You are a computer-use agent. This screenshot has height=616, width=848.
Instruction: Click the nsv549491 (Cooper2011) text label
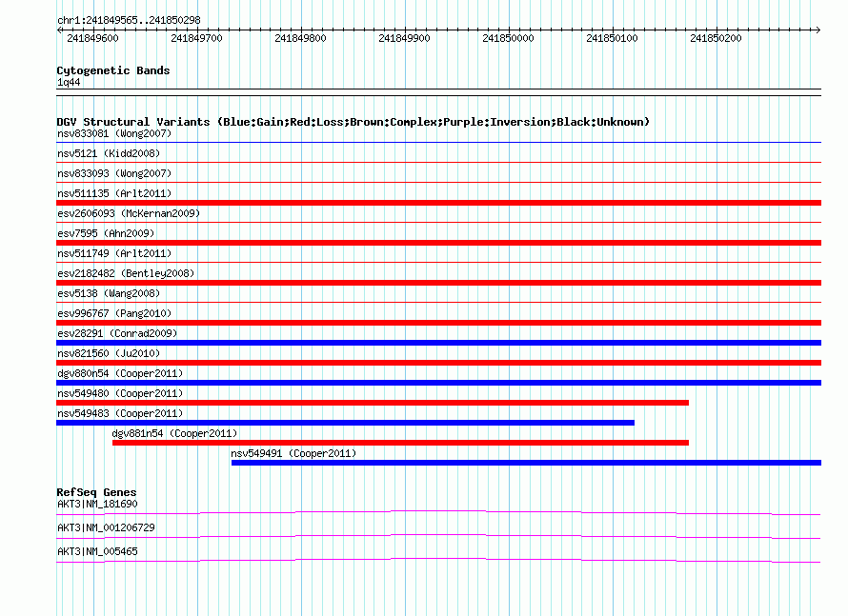click(x=293, y=453)
